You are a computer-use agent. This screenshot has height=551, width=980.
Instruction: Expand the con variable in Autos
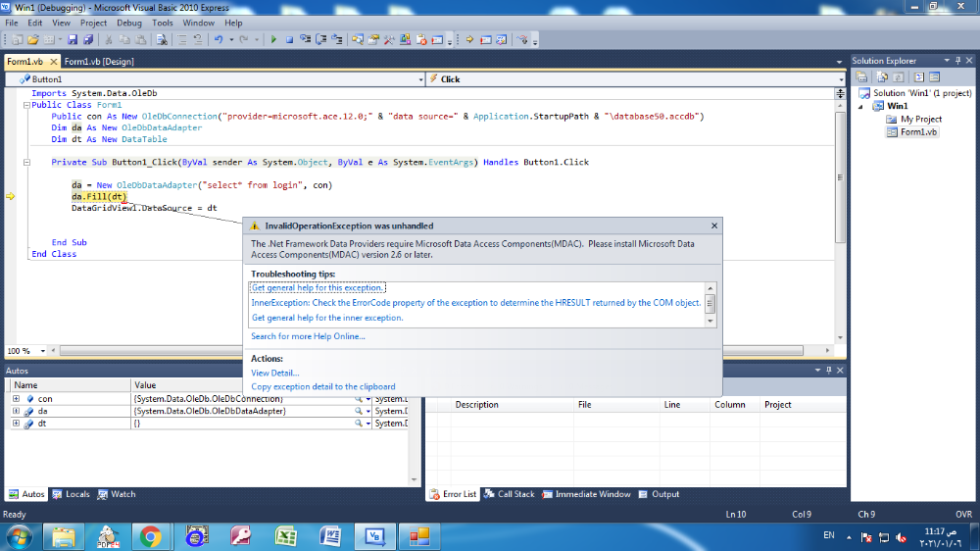coord(17,398)
